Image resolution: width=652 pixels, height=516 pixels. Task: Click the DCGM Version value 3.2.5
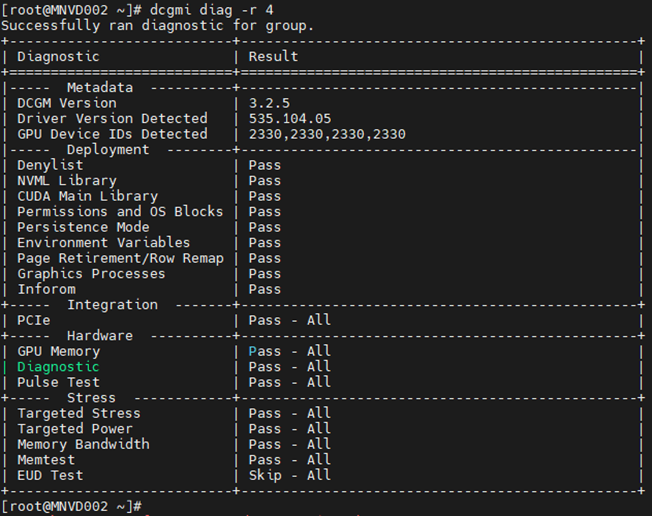[x=269, y=103]
